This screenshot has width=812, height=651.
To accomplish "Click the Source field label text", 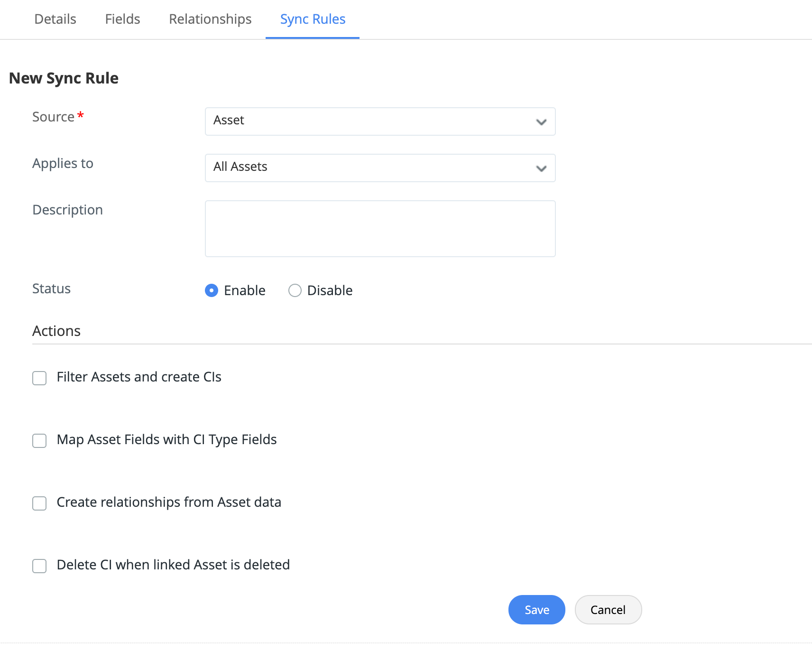I will point(53,117).
